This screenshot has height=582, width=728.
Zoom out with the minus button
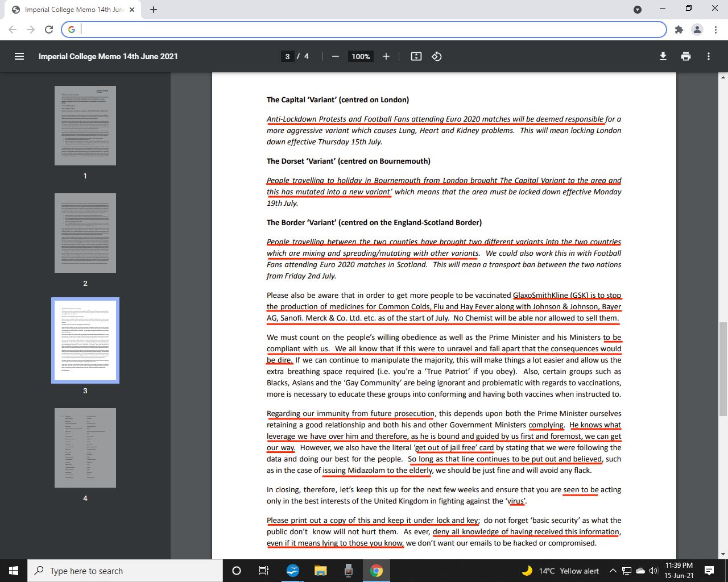tap(336, 56)
